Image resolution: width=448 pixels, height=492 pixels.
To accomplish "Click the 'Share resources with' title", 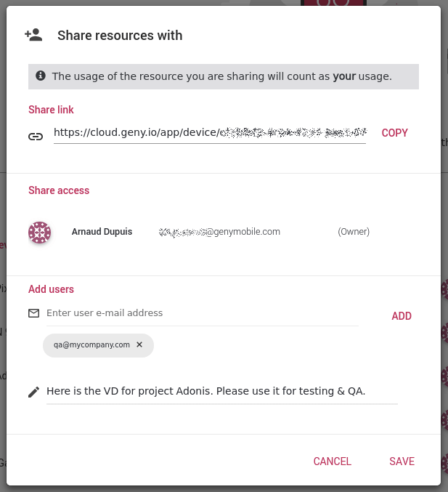I will 120,36.
